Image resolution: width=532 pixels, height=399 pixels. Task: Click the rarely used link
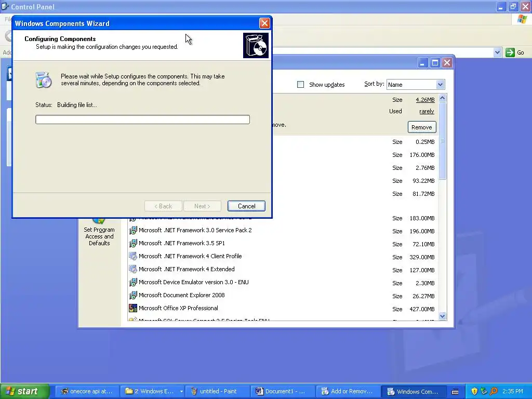tap(427, 111)
